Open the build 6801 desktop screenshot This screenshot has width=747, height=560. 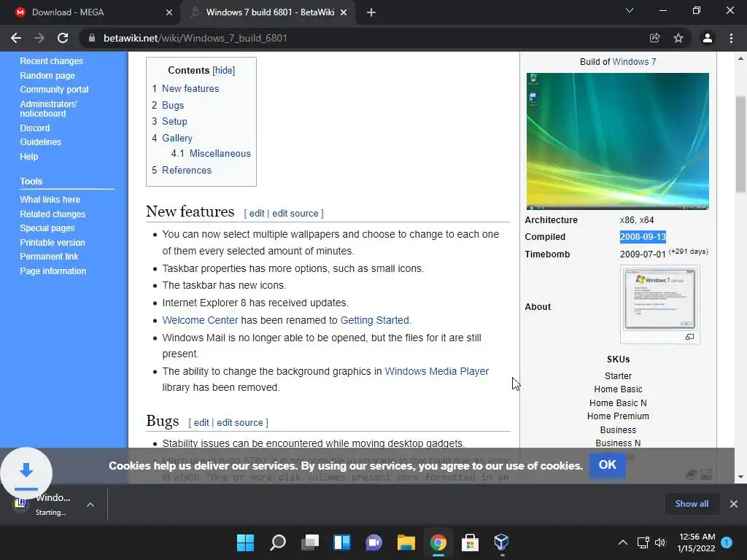[617, 141]
